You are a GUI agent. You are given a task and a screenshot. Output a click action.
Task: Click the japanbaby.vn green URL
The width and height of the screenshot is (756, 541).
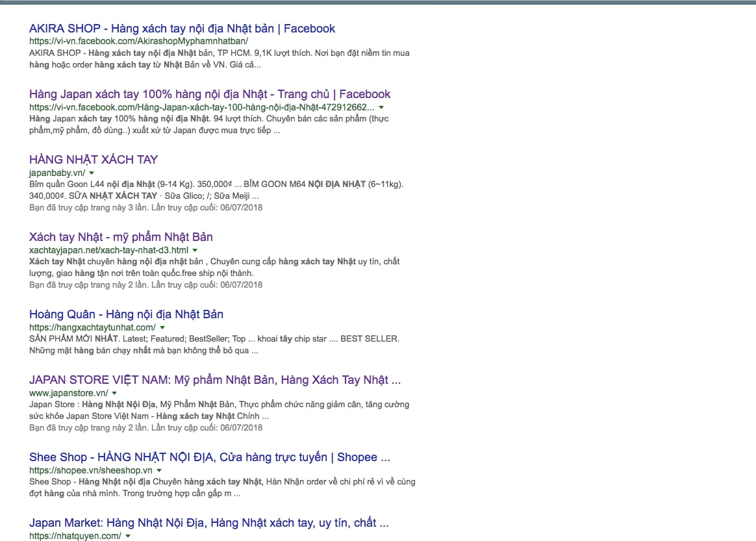(57, 173)
